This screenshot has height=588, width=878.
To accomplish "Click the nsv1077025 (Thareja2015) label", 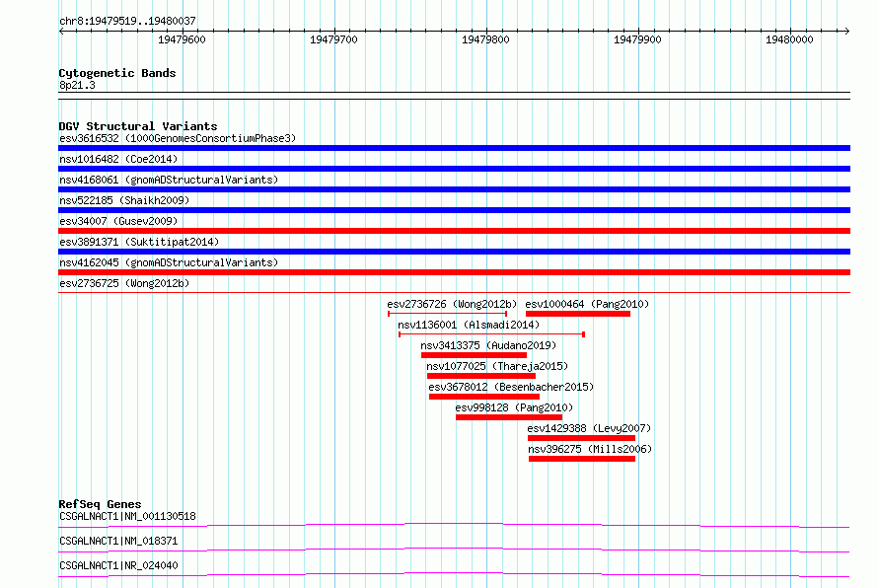I will (497, 366).
